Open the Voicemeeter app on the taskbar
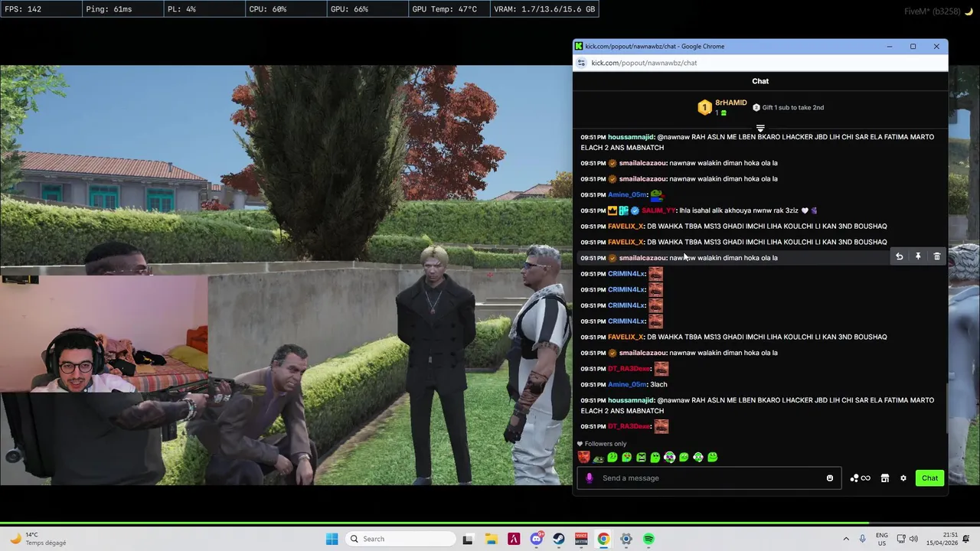The height and width of the screenshot is (551, 980). [x=581, y=539]
